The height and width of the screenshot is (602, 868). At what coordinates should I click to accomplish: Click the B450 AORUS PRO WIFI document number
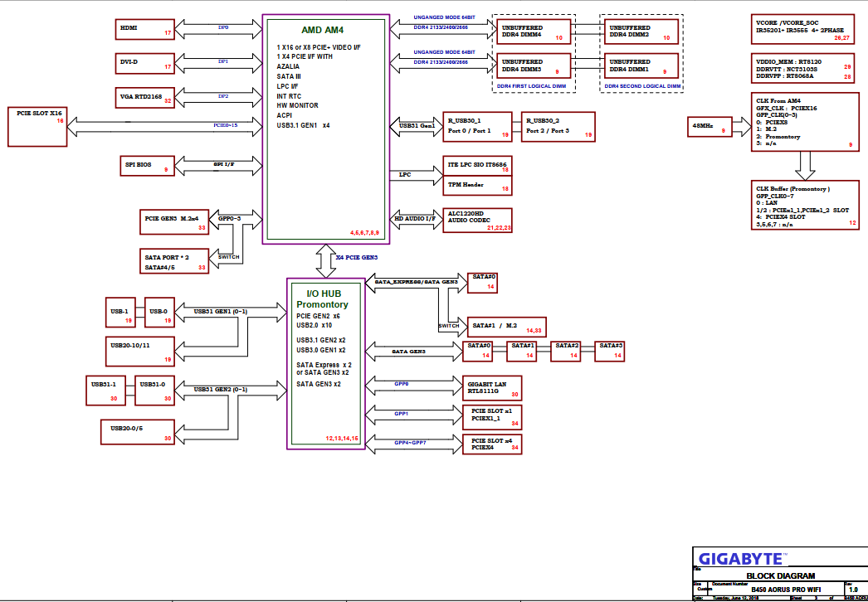click(x=786, y=590)
